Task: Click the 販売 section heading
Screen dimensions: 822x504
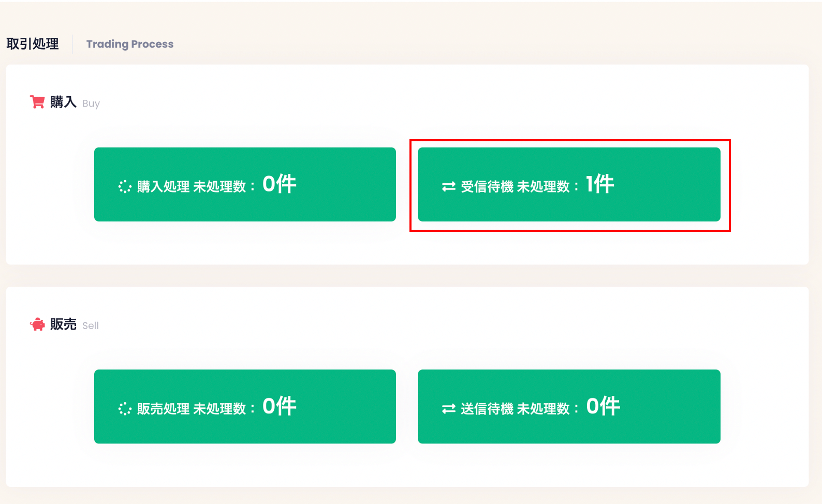Action: (63, 324)
